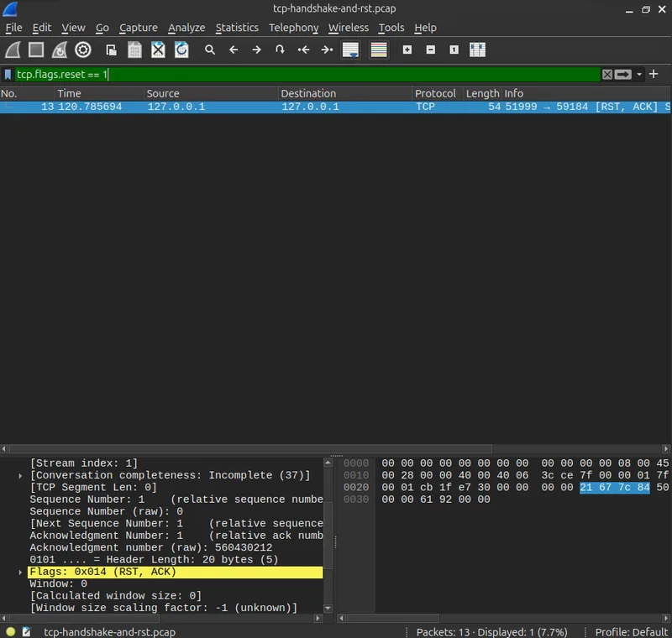Open the Wireless menu
This screenshot has height=638, width=672.
point(349,28)
